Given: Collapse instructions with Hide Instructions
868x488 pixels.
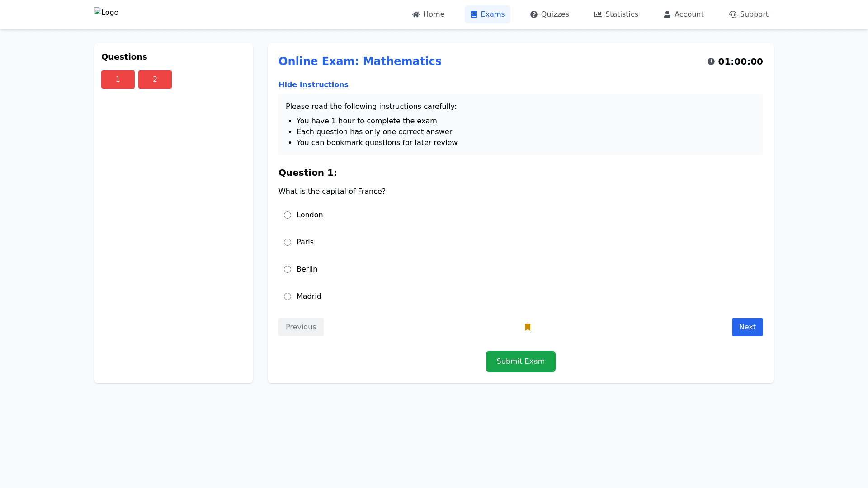Looking at the screenshot, I should 313,85.
